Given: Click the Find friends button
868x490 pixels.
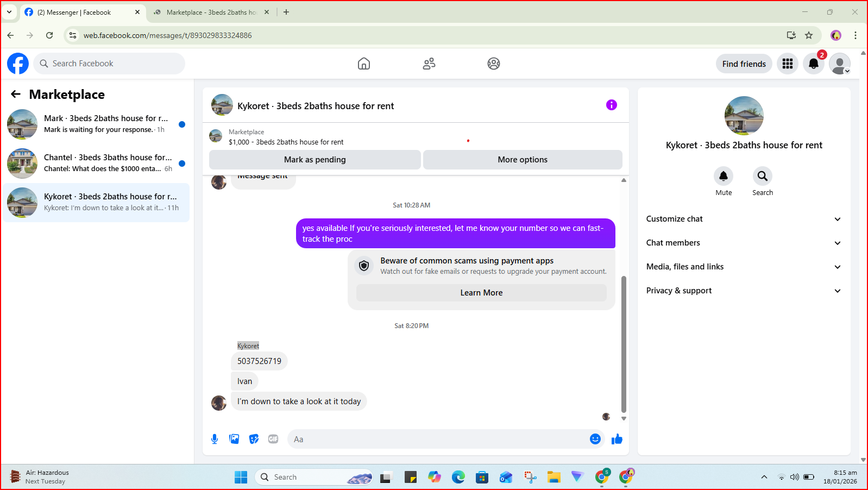Looking at the screenshot, I should click(744, 64).
